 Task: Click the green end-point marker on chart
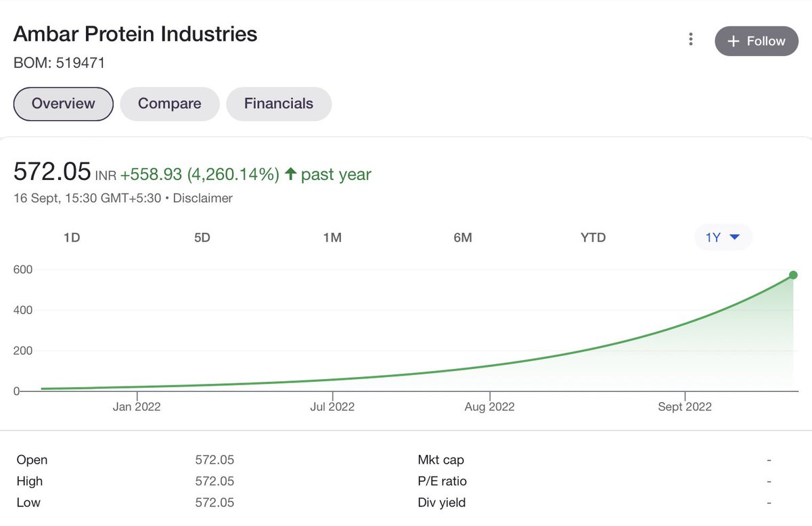click(x=793, y=275)
